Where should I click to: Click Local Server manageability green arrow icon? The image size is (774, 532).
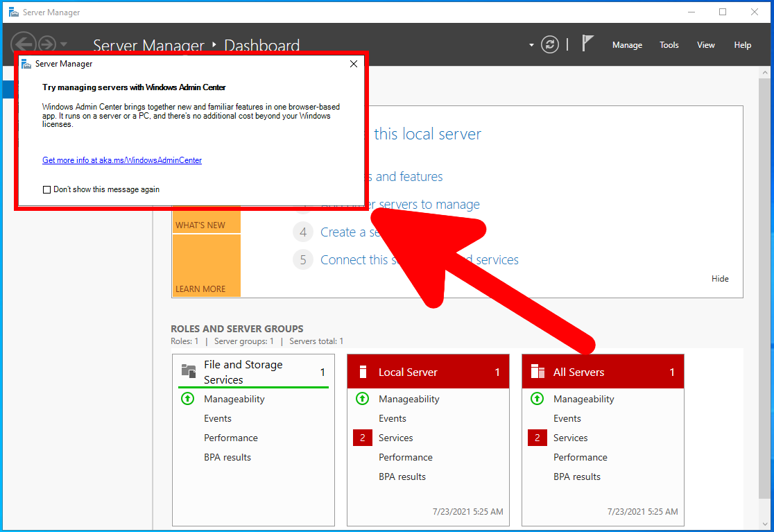pyautogui.click(x=362, y=399)
